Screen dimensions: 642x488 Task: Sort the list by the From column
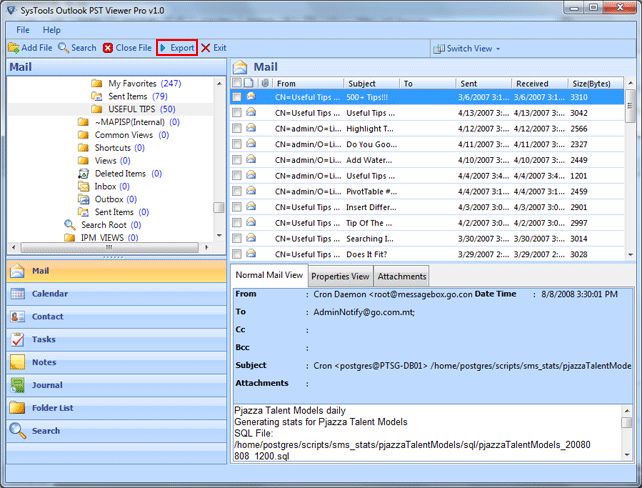(x=308, y=84)
